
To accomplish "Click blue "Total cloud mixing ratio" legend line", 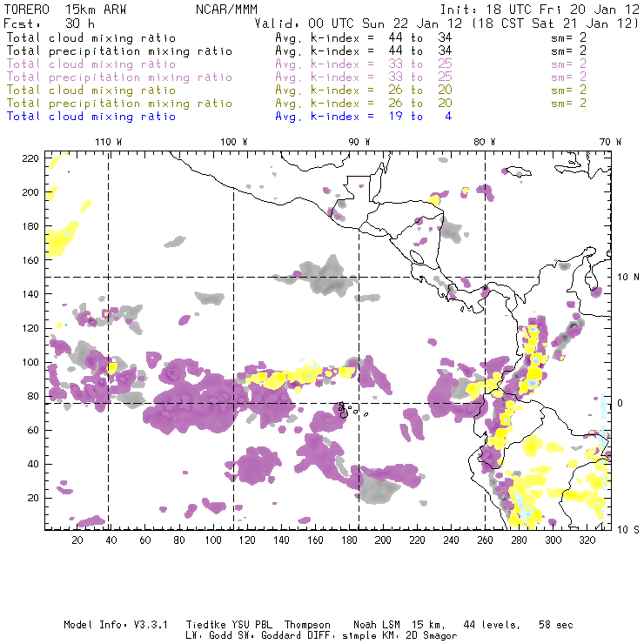I will tap(91, 117).
